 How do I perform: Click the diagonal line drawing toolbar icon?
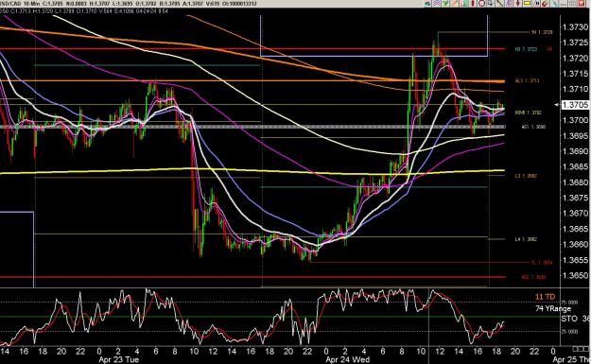500,4
